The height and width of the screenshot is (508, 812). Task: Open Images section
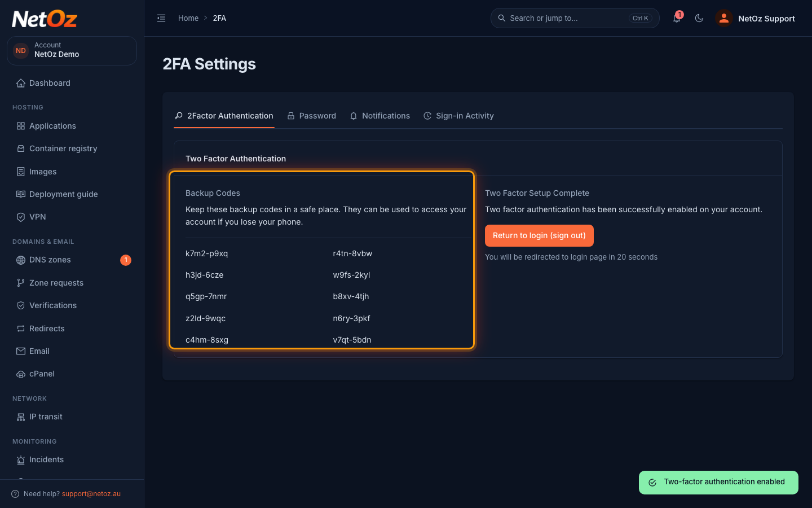[72, 172]
